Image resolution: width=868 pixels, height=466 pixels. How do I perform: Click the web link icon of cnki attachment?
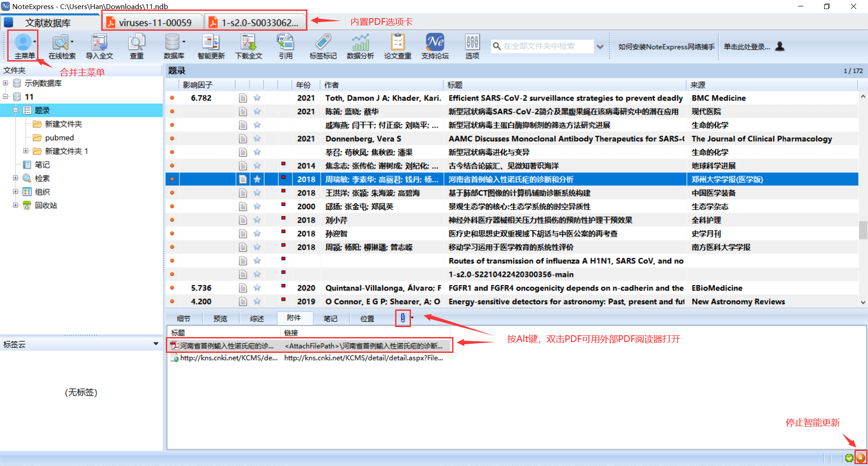tap(175, 358)
